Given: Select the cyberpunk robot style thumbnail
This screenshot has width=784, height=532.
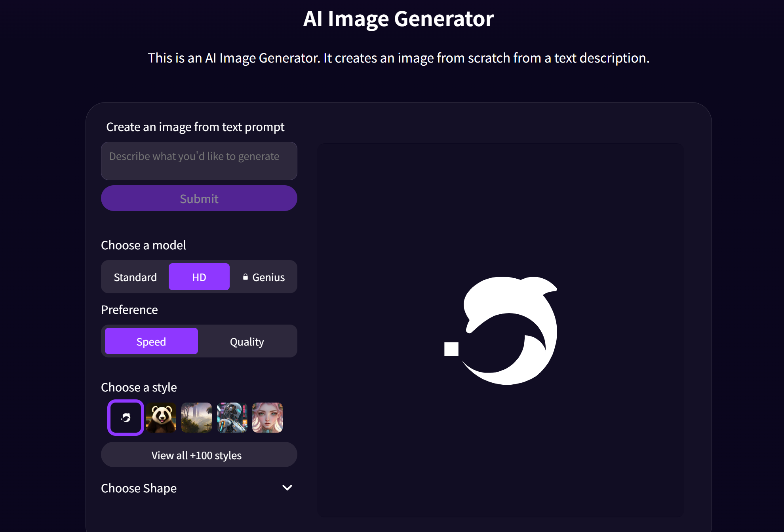Looking at the screenshot, I should pos(232,418).
